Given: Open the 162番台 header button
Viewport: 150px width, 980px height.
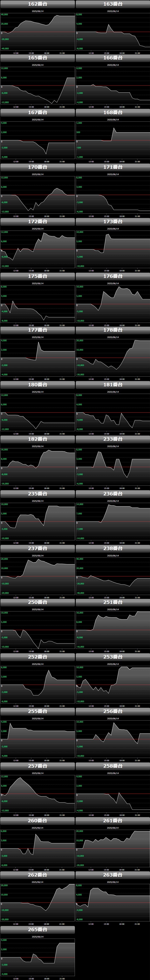Looking at the screenshot, I should coord(37,4).
